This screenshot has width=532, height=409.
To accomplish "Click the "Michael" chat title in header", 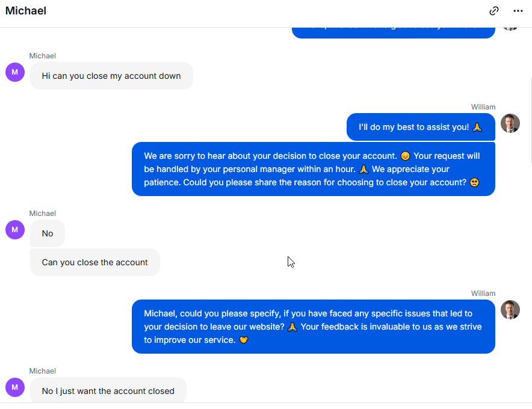I will (x=26, y=11).
